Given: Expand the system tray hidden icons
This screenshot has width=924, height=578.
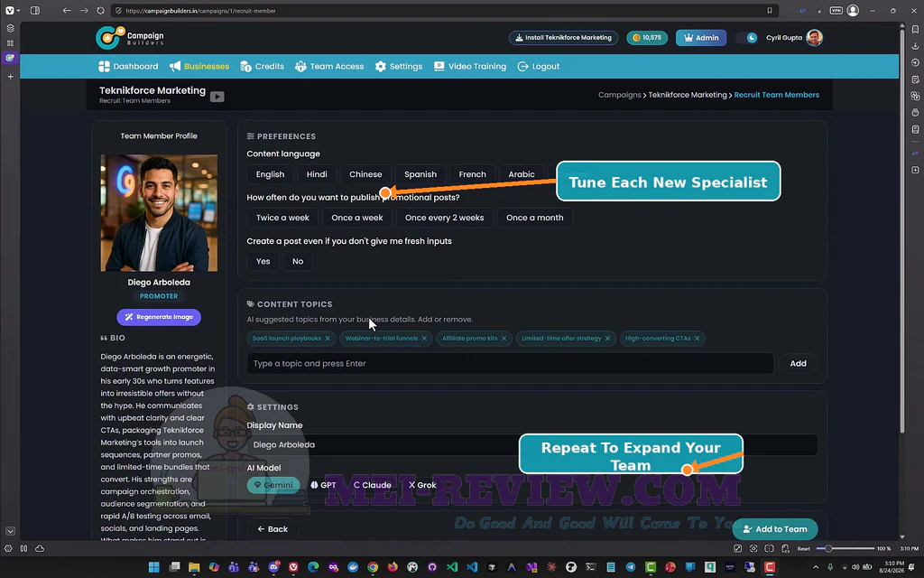Looking at the screenshot, I should tap(816, 567).
